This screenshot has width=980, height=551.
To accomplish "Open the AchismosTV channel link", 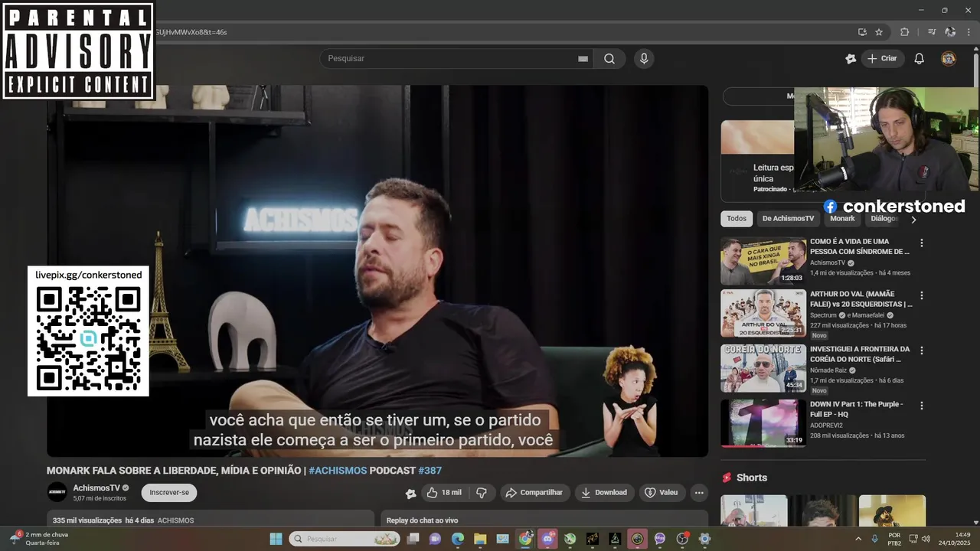I will point(96,488).
